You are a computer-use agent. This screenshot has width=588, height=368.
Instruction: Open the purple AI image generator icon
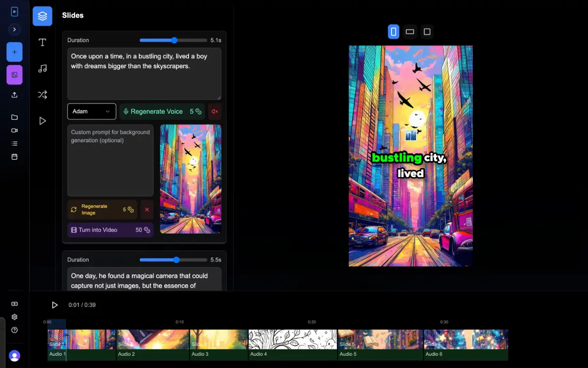click(14, 75)
